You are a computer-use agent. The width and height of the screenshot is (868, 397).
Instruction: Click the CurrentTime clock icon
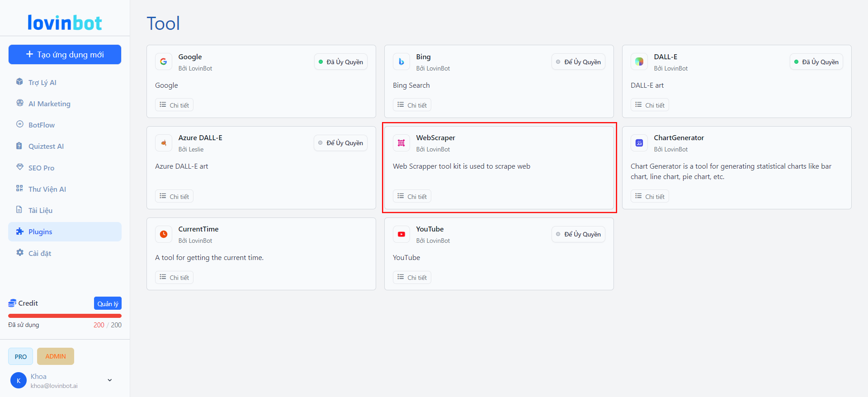click(x=164, y=234)
